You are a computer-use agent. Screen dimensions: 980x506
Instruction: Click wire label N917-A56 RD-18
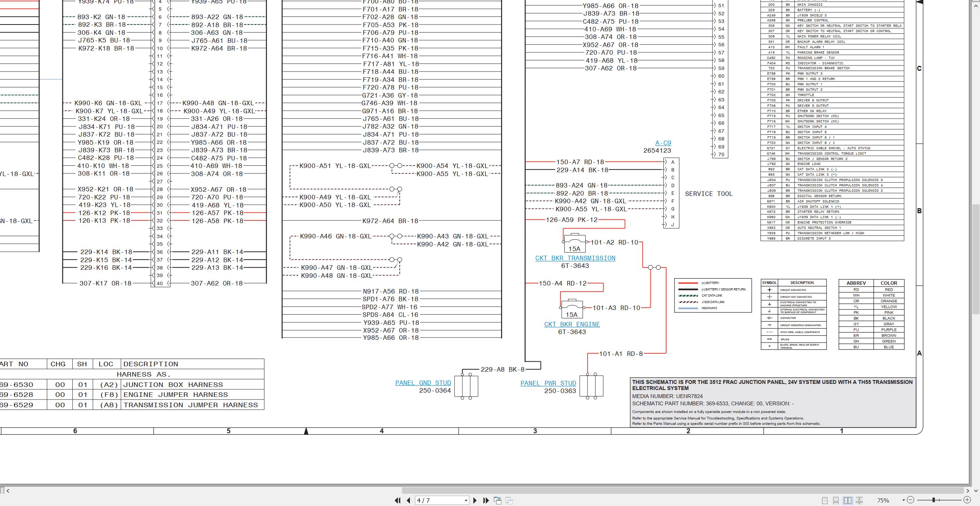[x=391, y=291]
